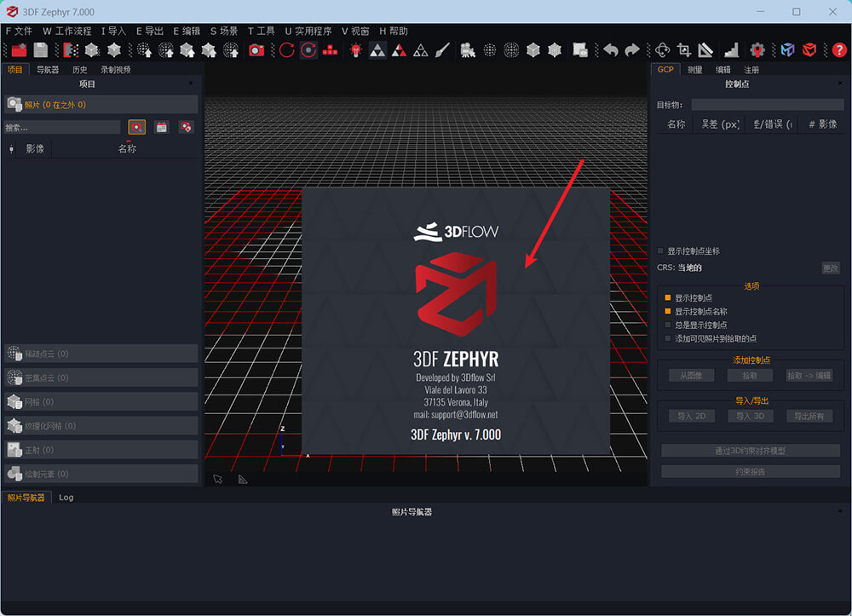
Task: Dismiss the 3DF Zephyr splash screen
Action: (455, 321)
